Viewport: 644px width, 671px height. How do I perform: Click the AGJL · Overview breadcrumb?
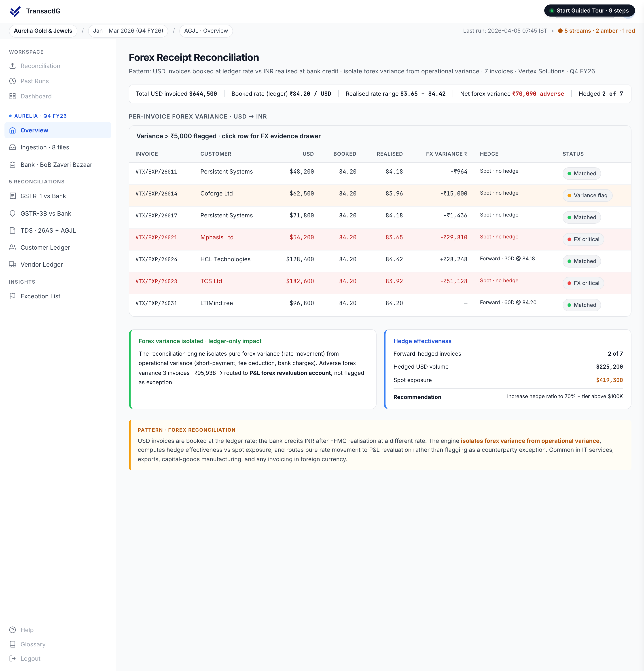pos(206,31)
